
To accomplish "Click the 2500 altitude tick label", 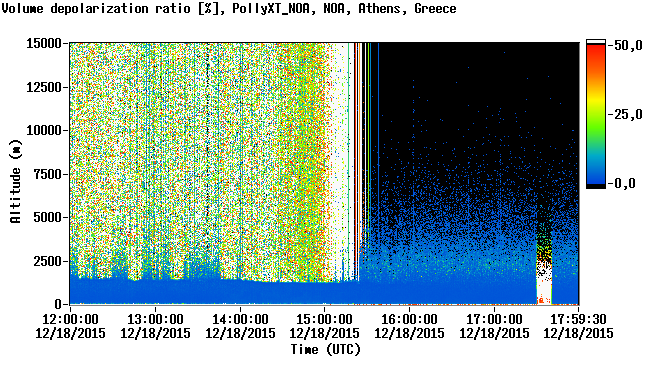I will coord(48,261).
